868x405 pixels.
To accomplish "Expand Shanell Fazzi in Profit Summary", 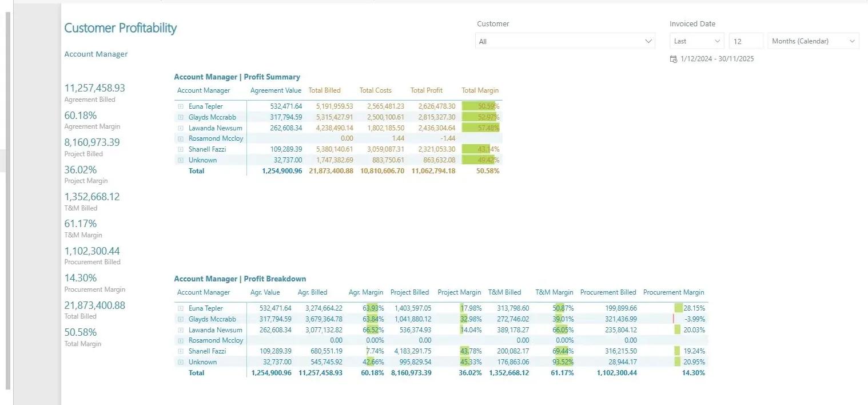I will [x=181, y=149].
